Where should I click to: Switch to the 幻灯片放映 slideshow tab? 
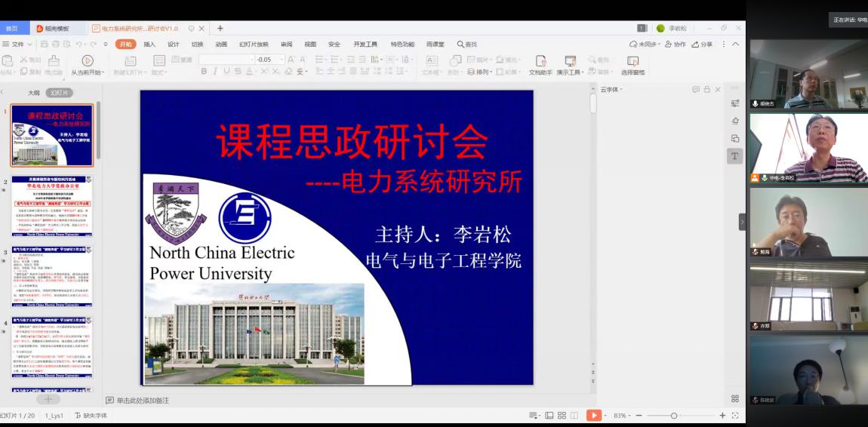pyautogui.click(x=254, y=44)
